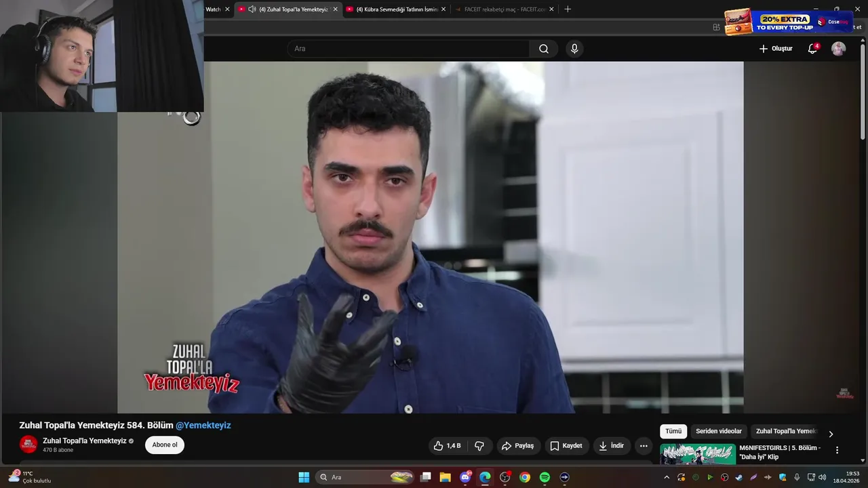Image resolution: width=868 pixels, height=488 pixels.
Task: Expand next filter chips with the arrow
Action: coord(831,434)
